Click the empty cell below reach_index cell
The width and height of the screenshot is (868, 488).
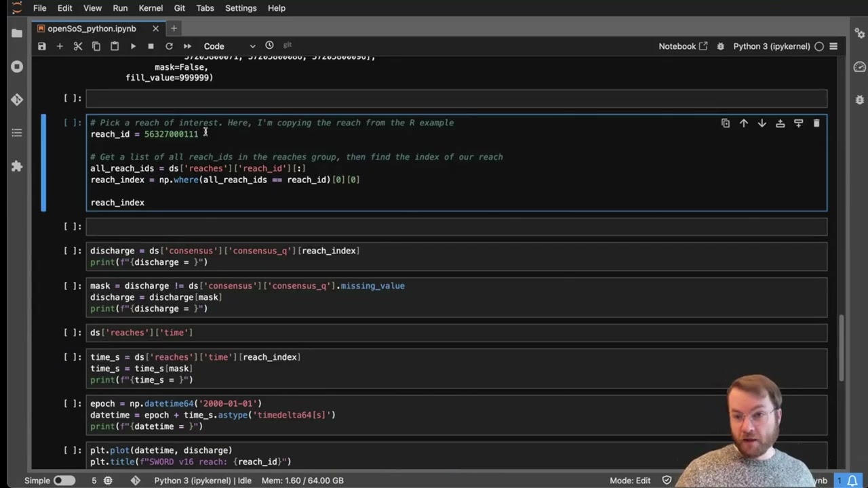[456, 226]
